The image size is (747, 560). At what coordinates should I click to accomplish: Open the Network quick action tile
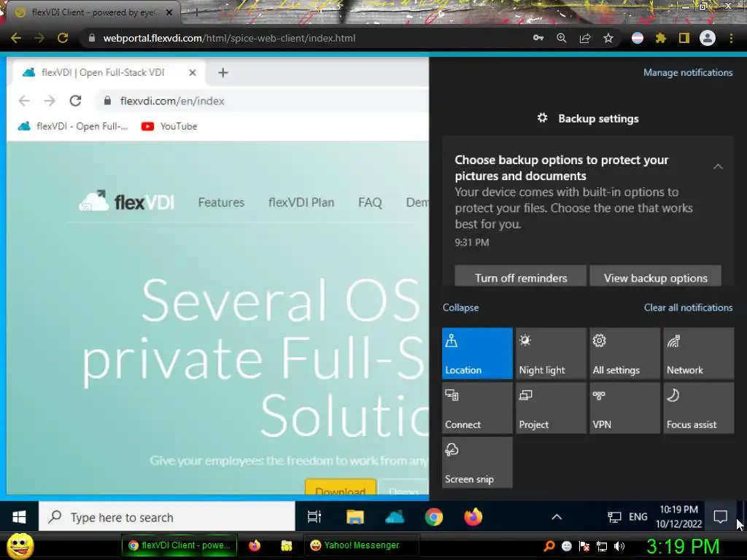point(698,354)
